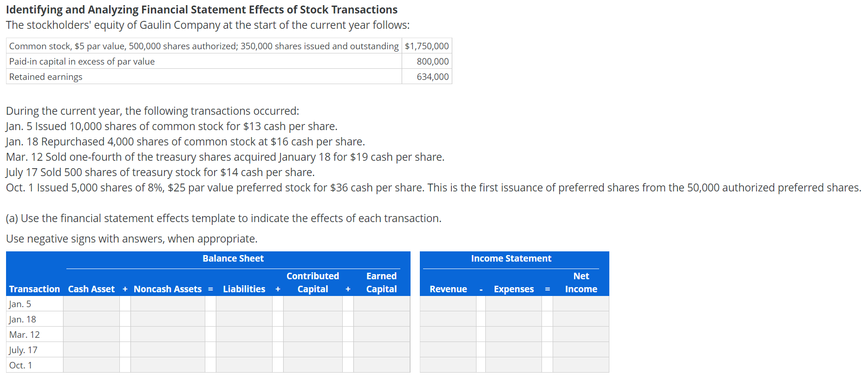
Task: Click the Oct. 1 Noncash Assets input cell
Action: [168, 365]
